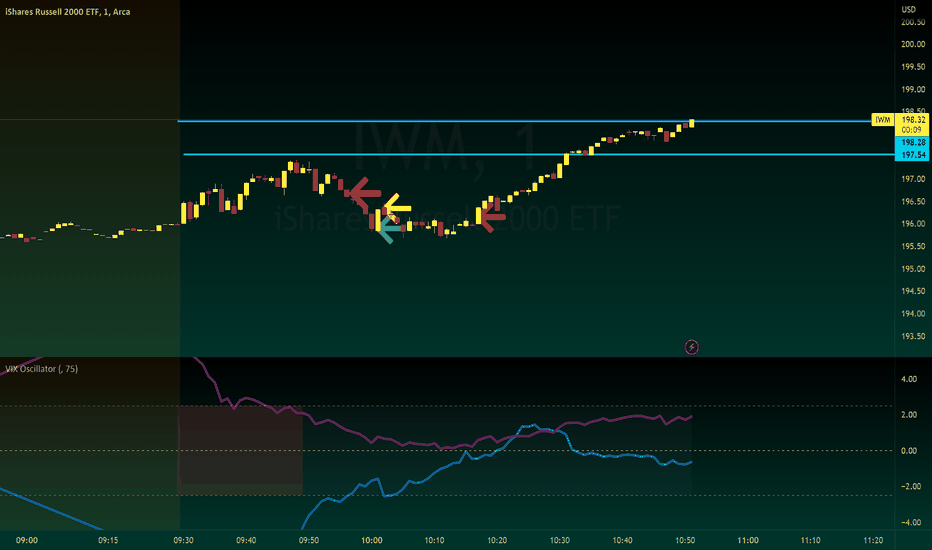Screen dimensions: 932x550
Task: Click the lightning bolt event icon
Action: (691, 347)
